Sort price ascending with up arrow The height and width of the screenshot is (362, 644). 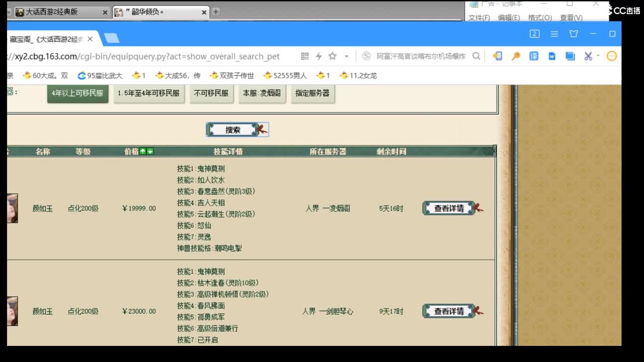point(143,151)
